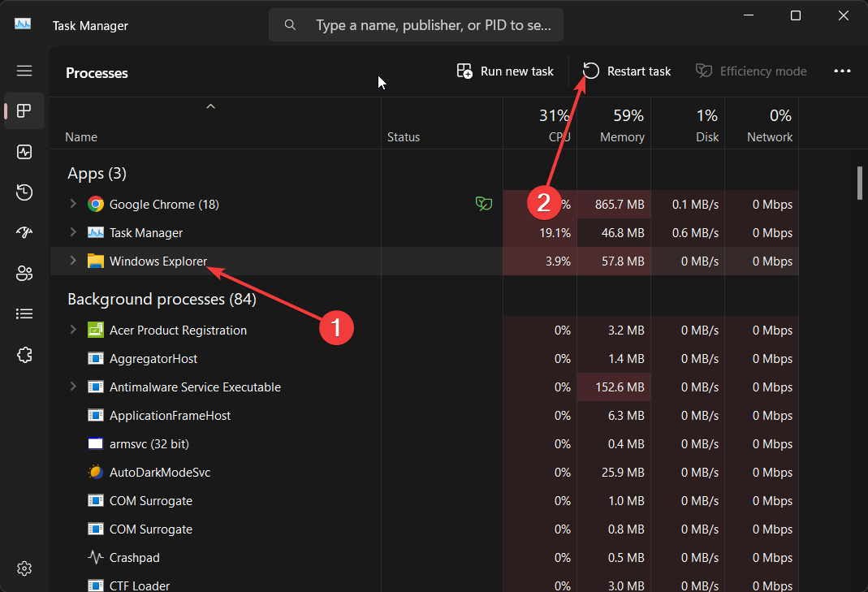Viewport: 868px width, 592px height.
Task: Open the Startup apps sidebar icon
Action: pyautogui.click(x=24, y=232)
